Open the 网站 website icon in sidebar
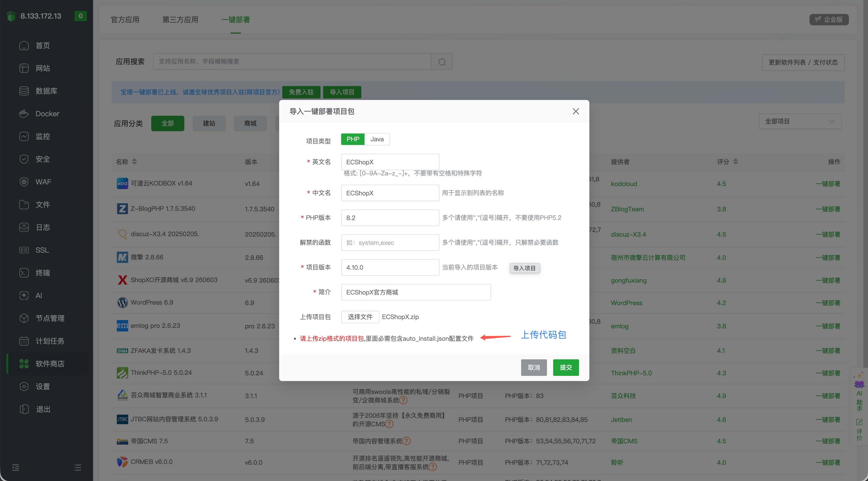868x481 pixels. (x=24, y=68)
